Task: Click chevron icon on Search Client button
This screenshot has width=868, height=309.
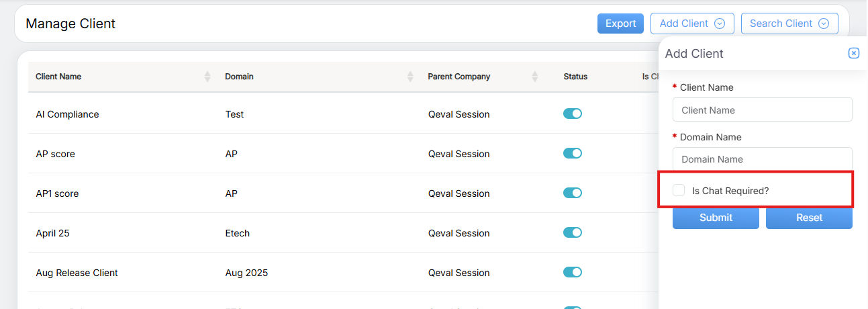Action: point(824,24)
